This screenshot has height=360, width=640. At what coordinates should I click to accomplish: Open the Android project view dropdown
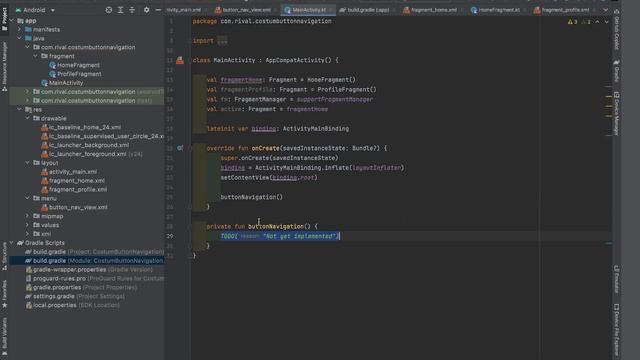(x=35, y=10)
